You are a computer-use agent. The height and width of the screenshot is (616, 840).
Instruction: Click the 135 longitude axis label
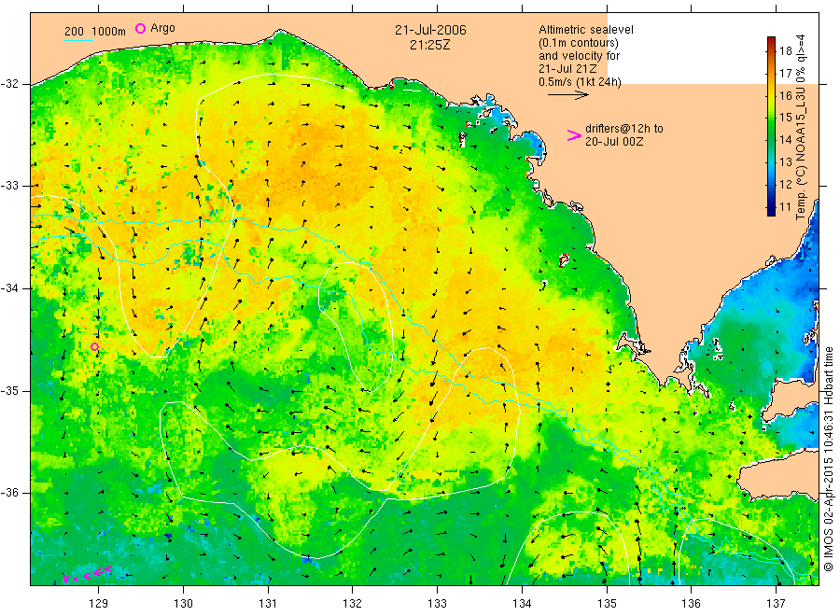pyautogui.click(x=607, y=604)
